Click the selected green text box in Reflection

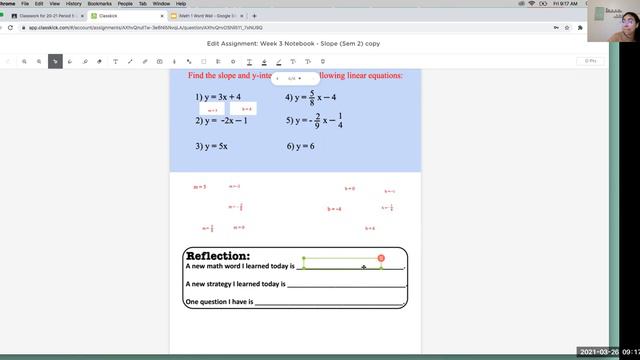click(x=342, y=263)
